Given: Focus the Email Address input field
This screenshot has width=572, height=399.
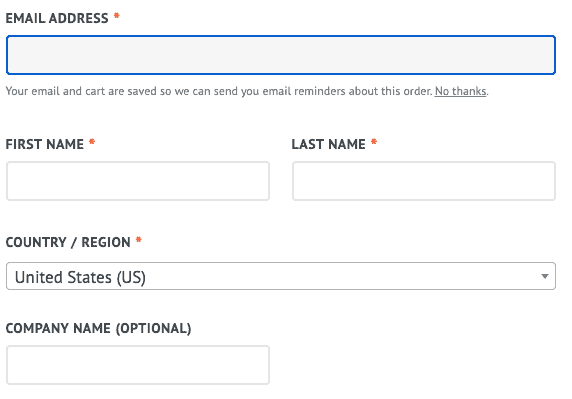Looking at the screenshot, I should click(281, 55).
